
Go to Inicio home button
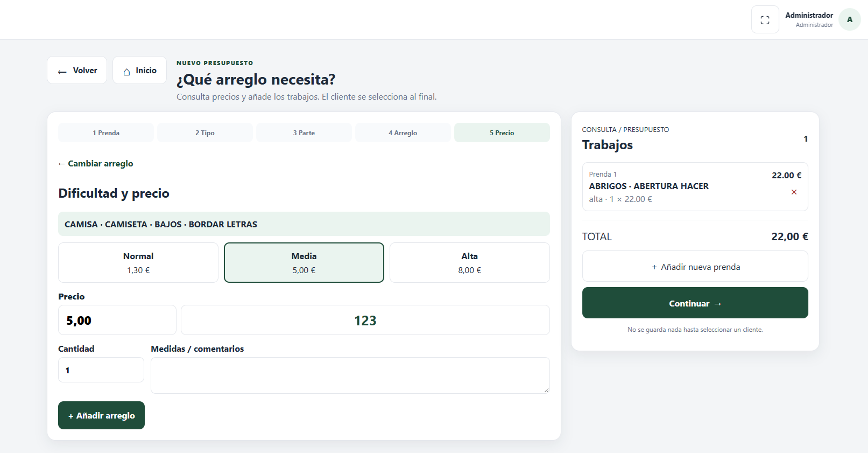click(139, 71)
